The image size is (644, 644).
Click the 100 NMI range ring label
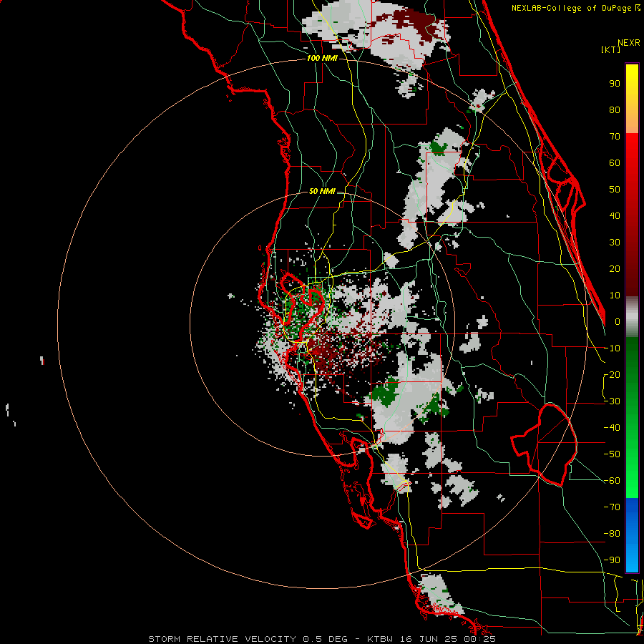pos(322,59)
